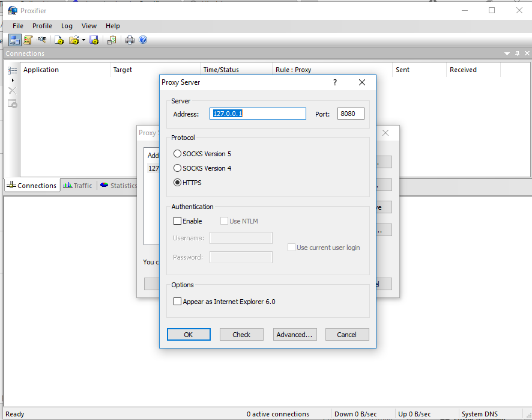The height and width of the screenshot is (420, 532).
Task: Click the New Profile toolbar icon
Action: pos(59,40)
